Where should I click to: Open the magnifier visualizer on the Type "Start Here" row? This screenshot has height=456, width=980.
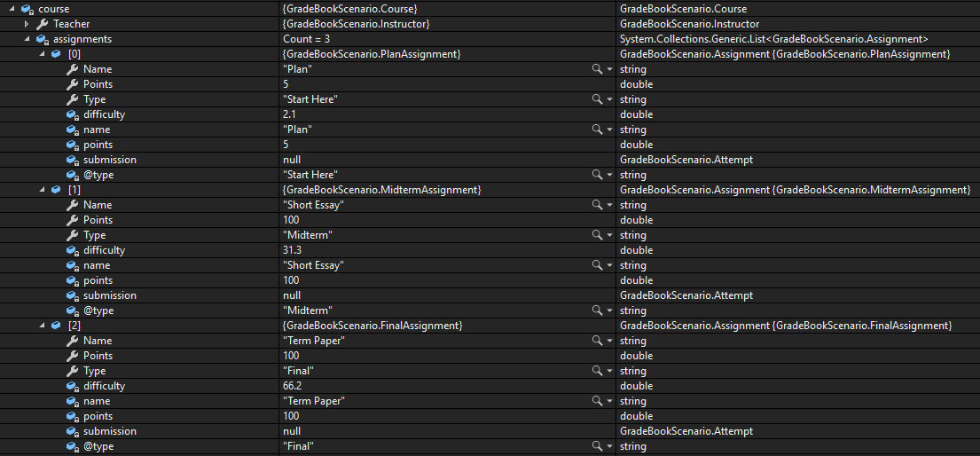(598, 99)
